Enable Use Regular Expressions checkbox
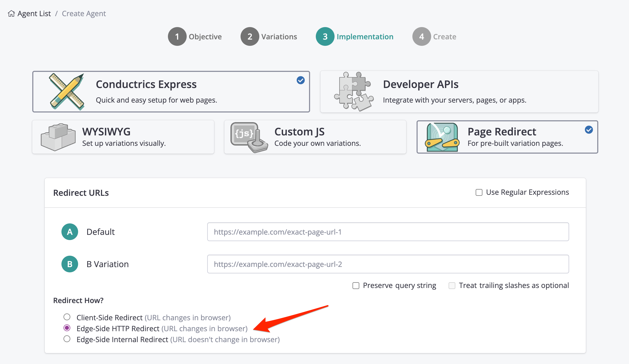Screen dimensions: 629x364 (x=479, y=192)
